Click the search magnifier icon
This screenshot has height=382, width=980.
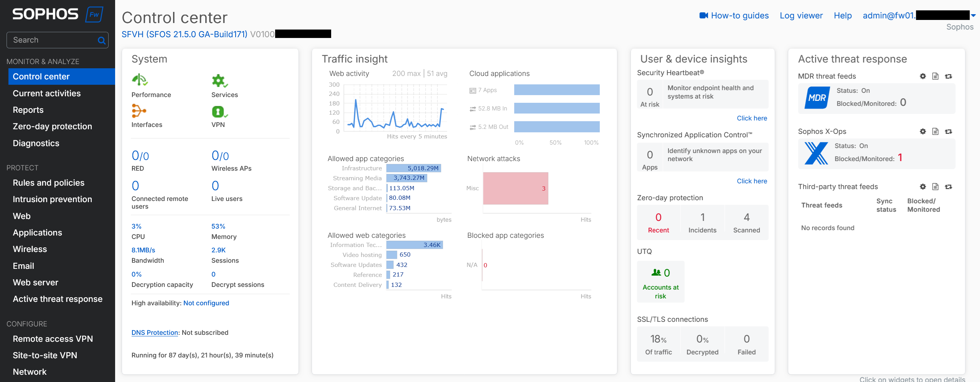[x=101, y=40]
